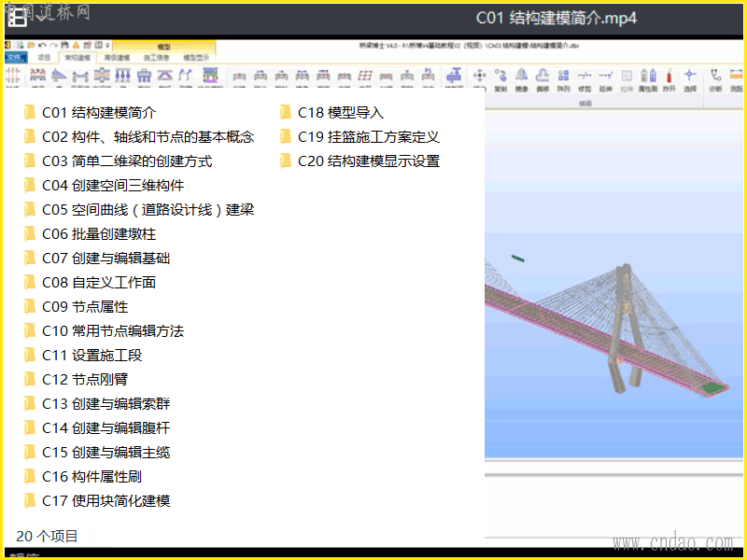This screenshot has width=747, height=560.
Task: Click the Measure distance (测距) ruler icon
Action: click(737, 76)
